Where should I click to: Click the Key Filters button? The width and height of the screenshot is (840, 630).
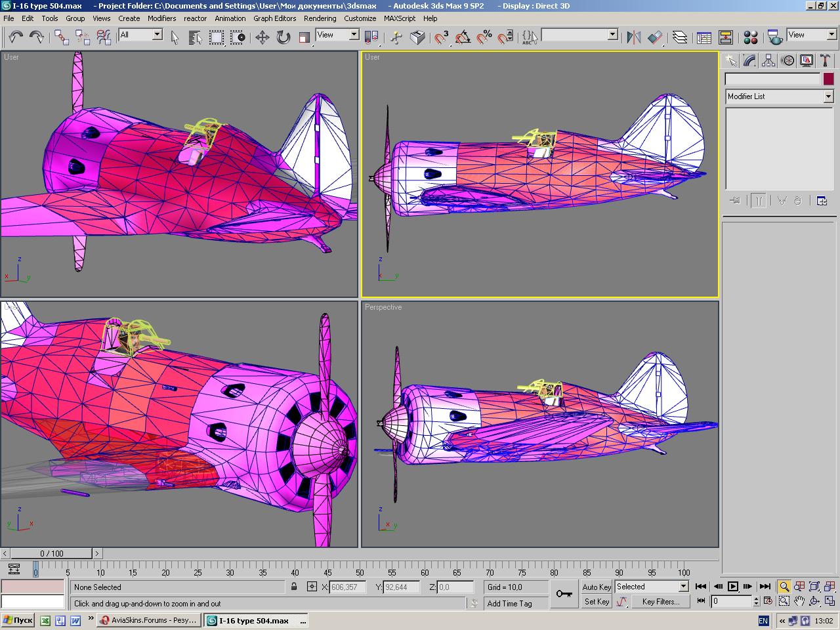click(660, 602)
